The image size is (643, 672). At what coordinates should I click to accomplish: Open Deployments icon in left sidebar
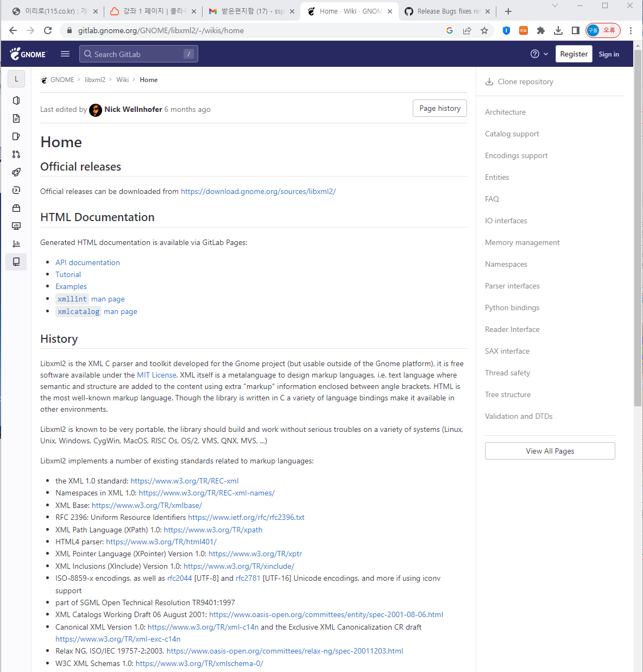pos(16,190)
